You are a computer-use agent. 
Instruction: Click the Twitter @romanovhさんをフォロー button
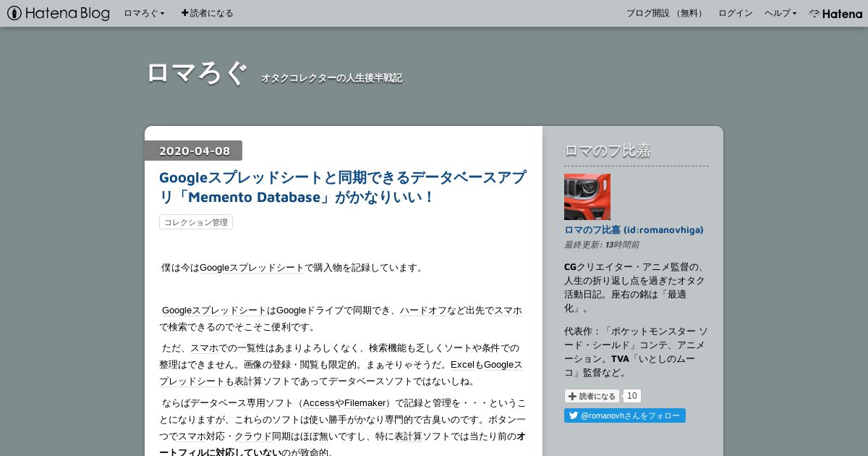click(625, 415)
